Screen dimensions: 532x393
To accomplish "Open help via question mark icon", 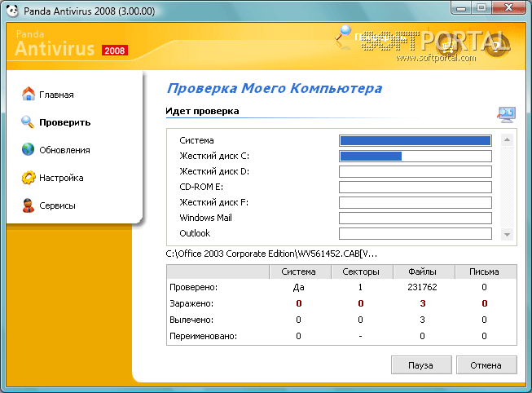I will [497, 45].
